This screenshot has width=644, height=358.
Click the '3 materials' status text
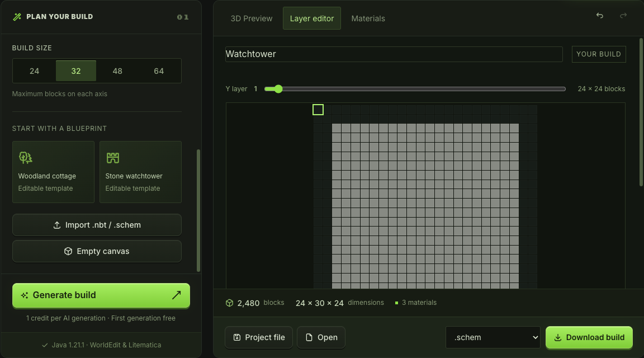(419, 303)
